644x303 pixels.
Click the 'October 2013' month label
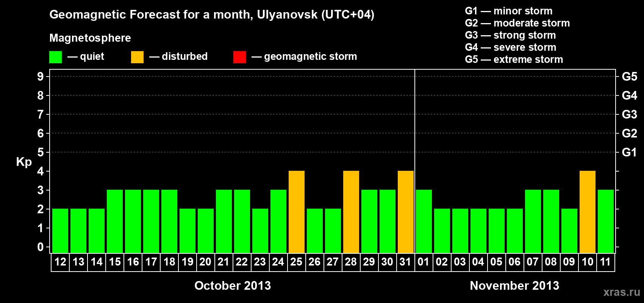pyautogui.click(x=233, y=286)
